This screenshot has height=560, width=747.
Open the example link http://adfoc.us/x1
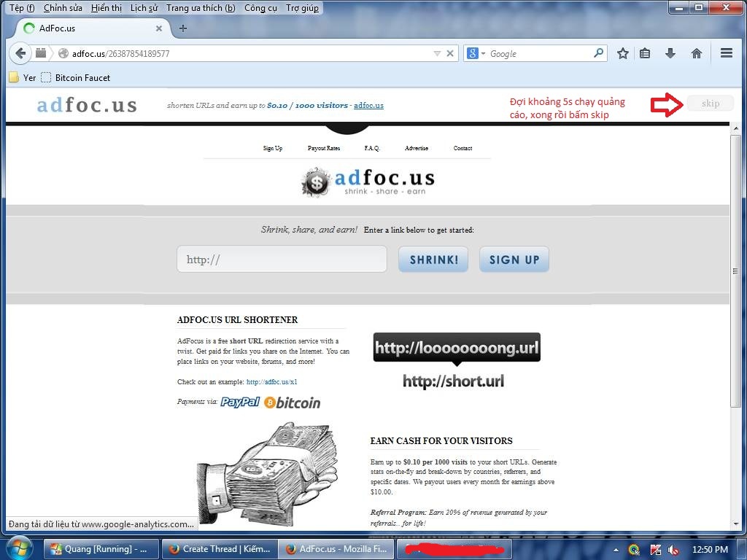click(271, 382)
